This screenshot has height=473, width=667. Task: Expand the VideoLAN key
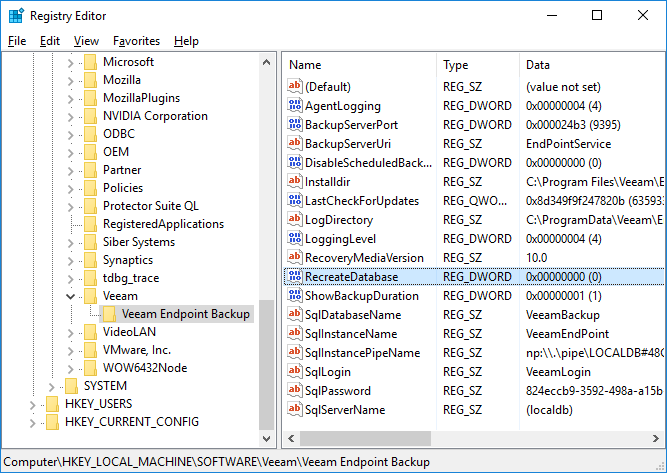pos(71,332)
